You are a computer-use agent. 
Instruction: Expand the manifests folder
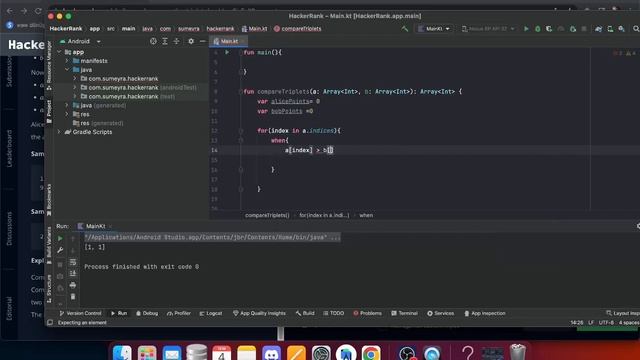(67, 61)
